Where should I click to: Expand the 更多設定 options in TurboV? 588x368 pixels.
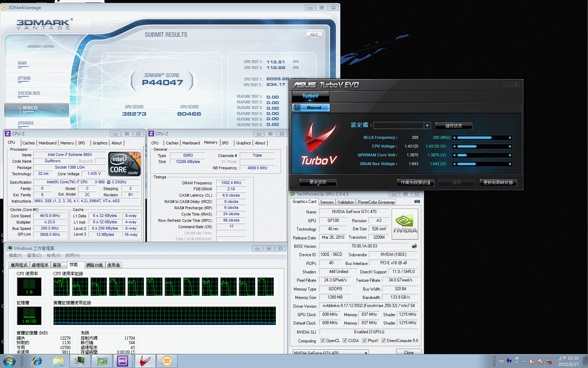318,183
